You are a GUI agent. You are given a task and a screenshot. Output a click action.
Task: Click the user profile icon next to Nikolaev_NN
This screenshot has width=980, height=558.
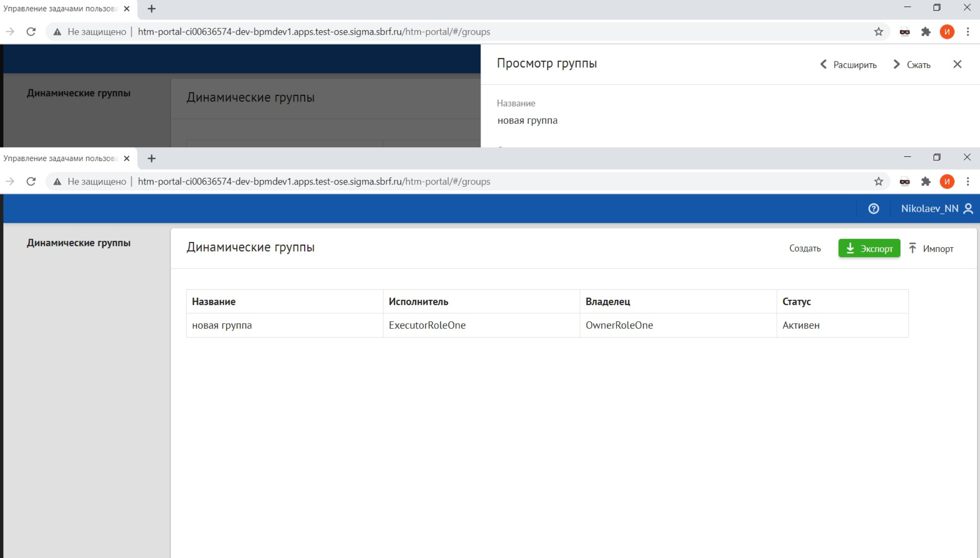coord(968,208)
